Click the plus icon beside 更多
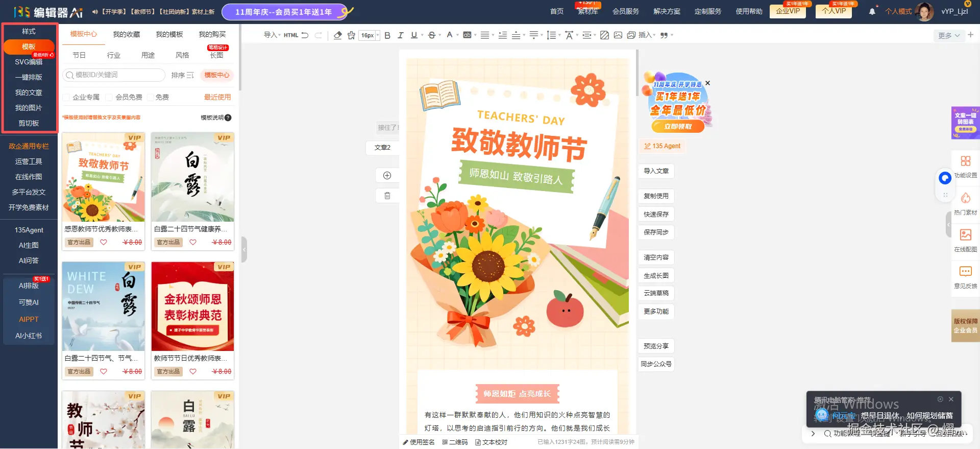Image resolution: width=980 pixels, height=449 pixels. (970, 35)
